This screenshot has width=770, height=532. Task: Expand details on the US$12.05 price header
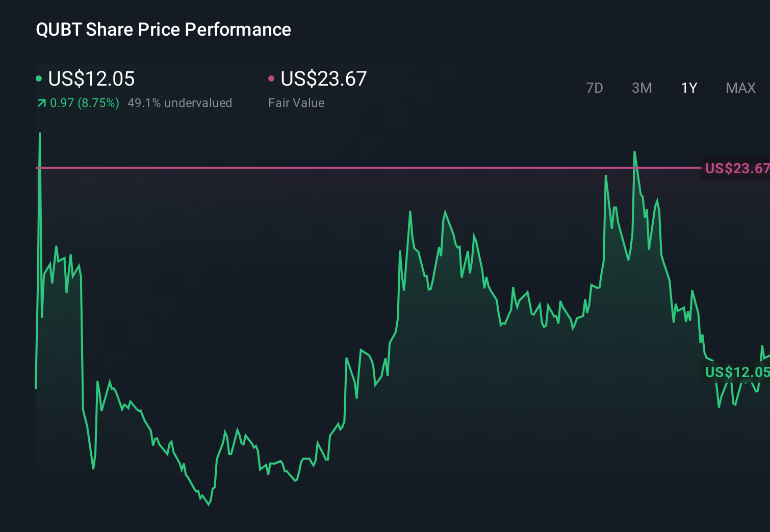pos(91,78)
